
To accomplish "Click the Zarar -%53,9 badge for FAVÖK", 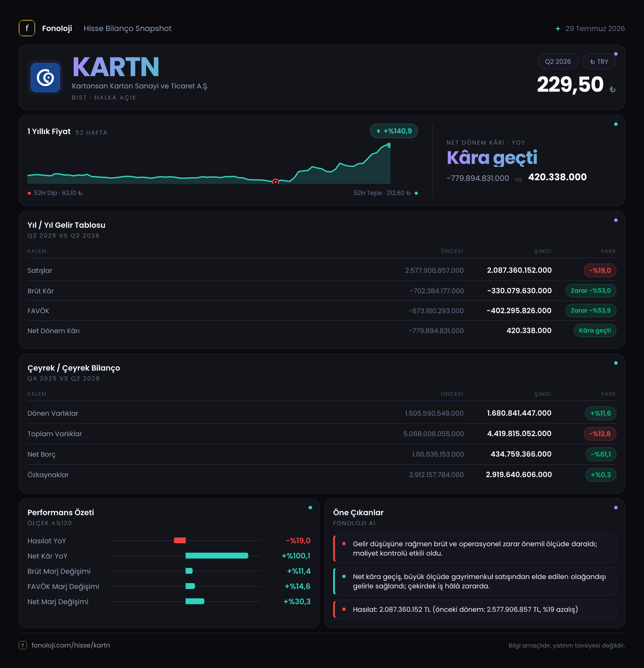I will click(x=590, y=311).
